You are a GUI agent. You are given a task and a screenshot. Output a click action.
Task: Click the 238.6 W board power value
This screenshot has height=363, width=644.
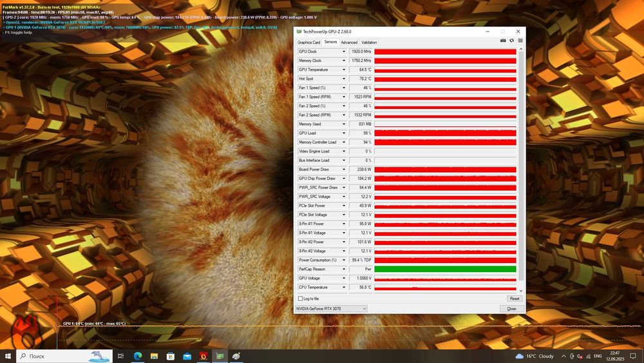pos(361,170)
